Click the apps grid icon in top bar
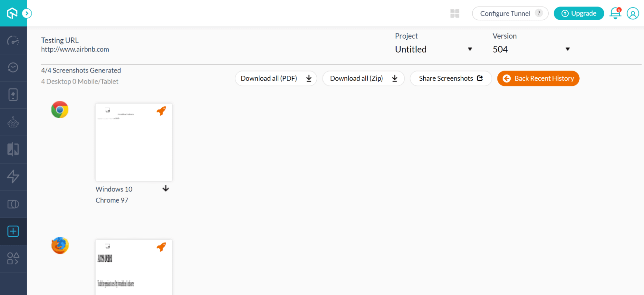 point(455,13)
